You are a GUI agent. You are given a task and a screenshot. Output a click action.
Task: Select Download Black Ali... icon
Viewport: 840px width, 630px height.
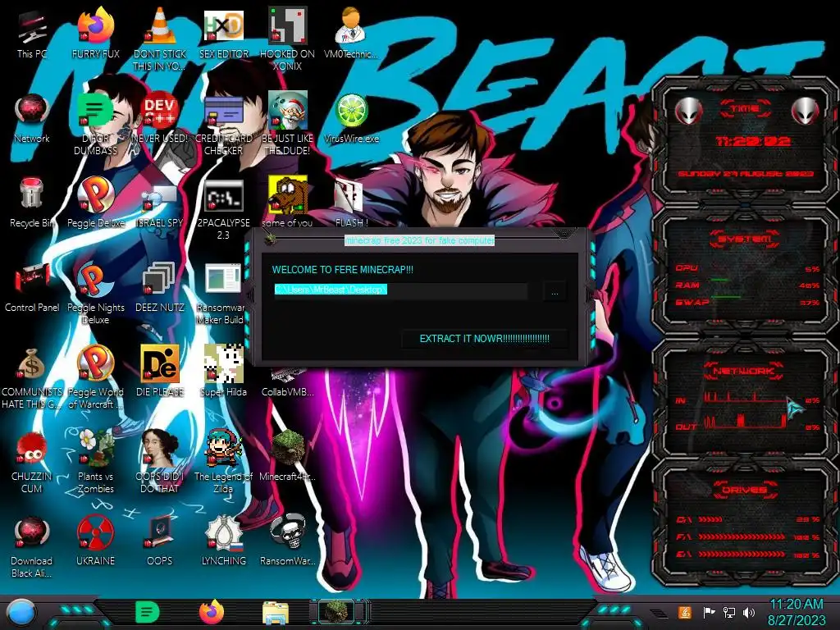32,546
